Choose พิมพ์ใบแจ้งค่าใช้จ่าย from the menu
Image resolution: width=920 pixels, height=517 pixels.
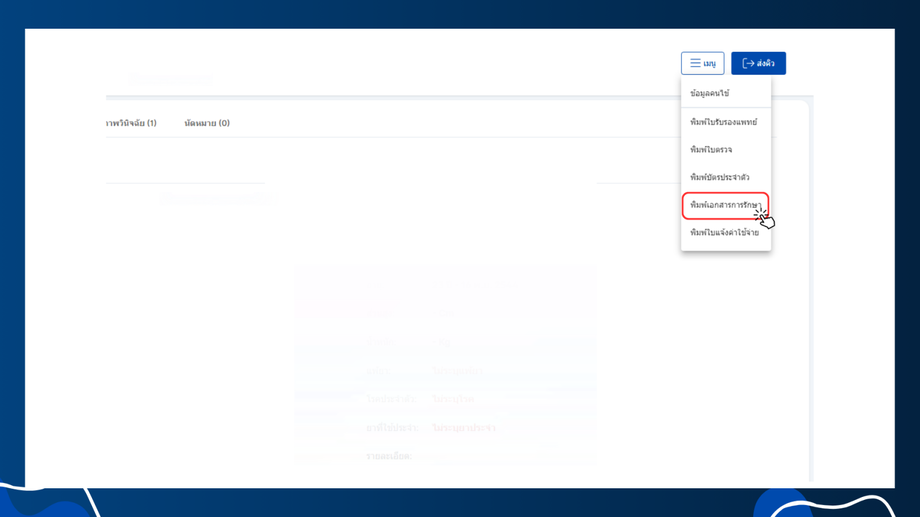pyautogui.click(x=726, y=232)
